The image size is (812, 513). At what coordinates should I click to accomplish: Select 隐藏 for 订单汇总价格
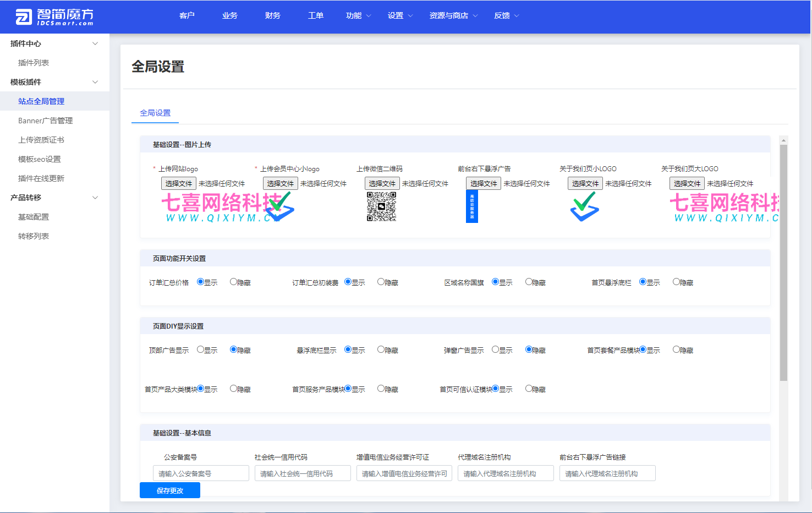[x=233, y=281]
